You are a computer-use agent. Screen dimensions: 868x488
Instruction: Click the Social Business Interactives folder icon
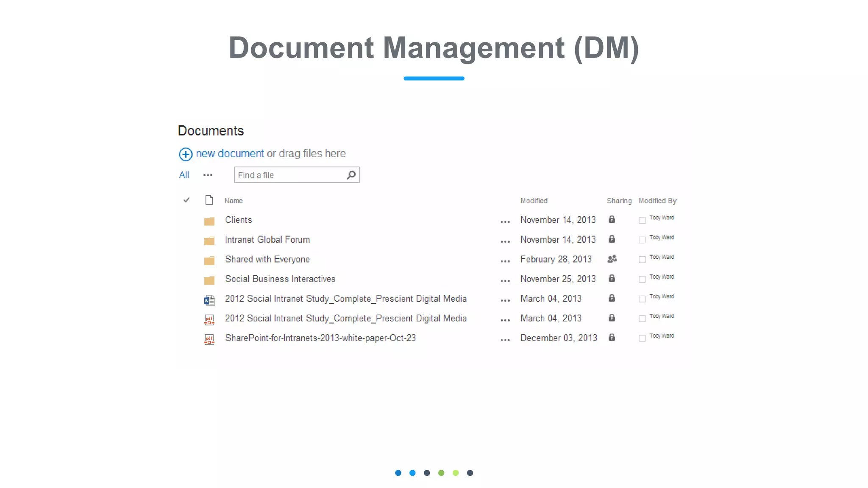pyautogui.click(x=209, y=280)
